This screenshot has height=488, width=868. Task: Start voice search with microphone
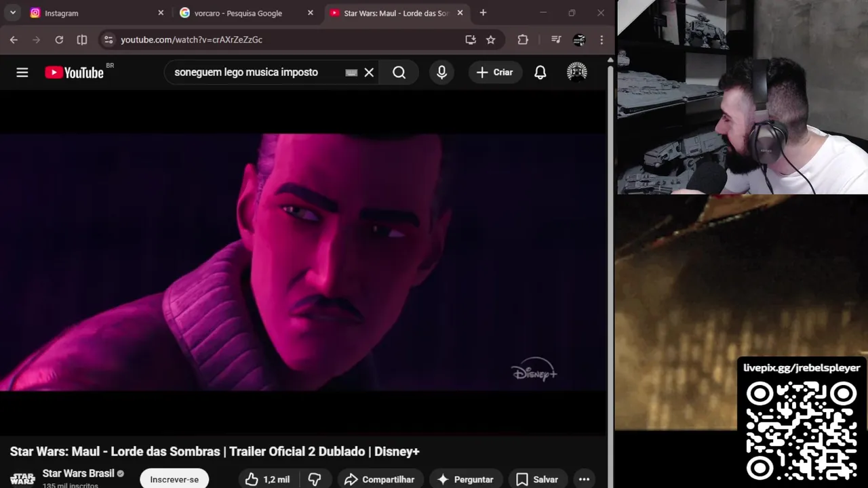(442, 73)
